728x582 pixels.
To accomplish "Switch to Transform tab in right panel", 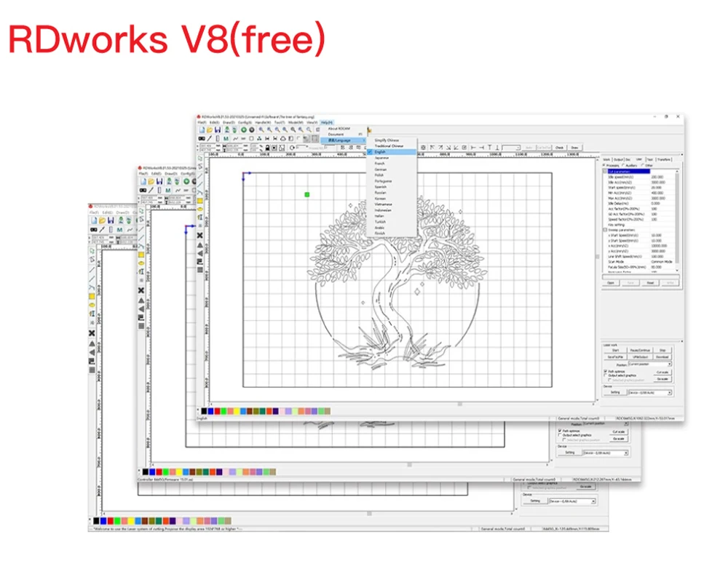I will [664, 159].
